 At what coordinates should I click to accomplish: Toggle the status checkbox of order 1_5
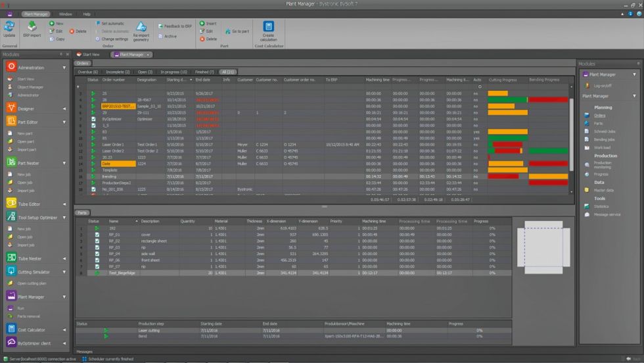[93, 126]
